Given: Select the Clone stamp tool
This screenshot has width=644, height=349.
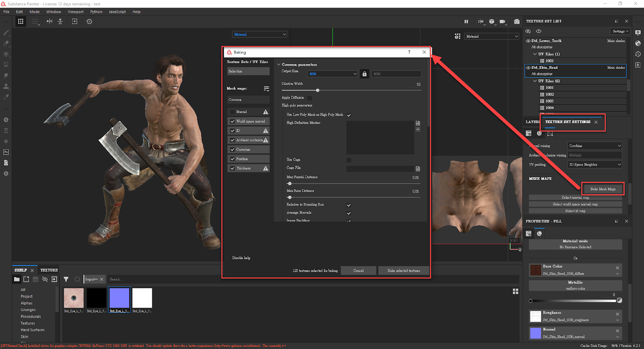Looking at the screenshot, I should click(x=6, y=86).
